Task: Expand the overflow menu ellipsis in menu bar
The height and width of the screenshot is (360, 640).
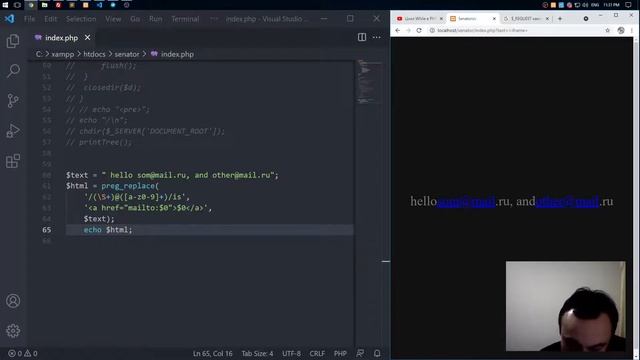Action: [214, 19]
